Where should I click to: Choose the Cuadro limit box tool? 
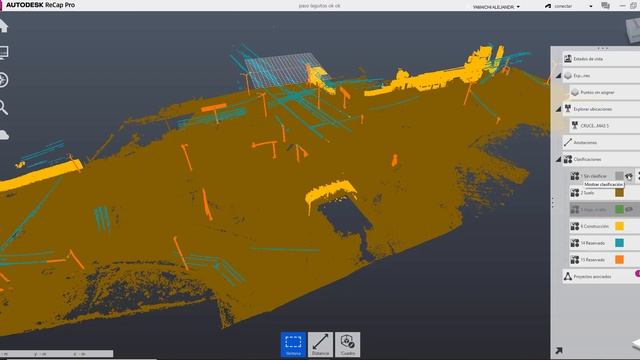347,344
